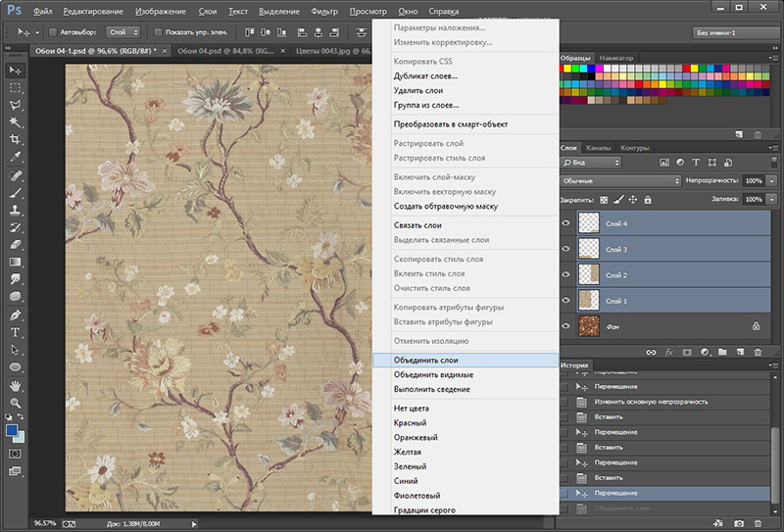Click the background color swatch
The height and width of the screenshot is (532, 784).
click(20, 438)
